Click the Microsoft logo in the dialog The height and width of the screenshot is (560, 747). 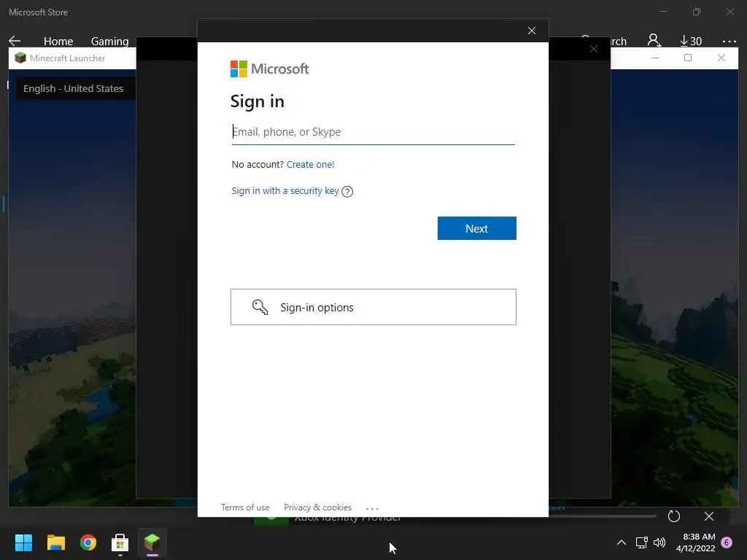pyautogui.click(x=270, y=69)
